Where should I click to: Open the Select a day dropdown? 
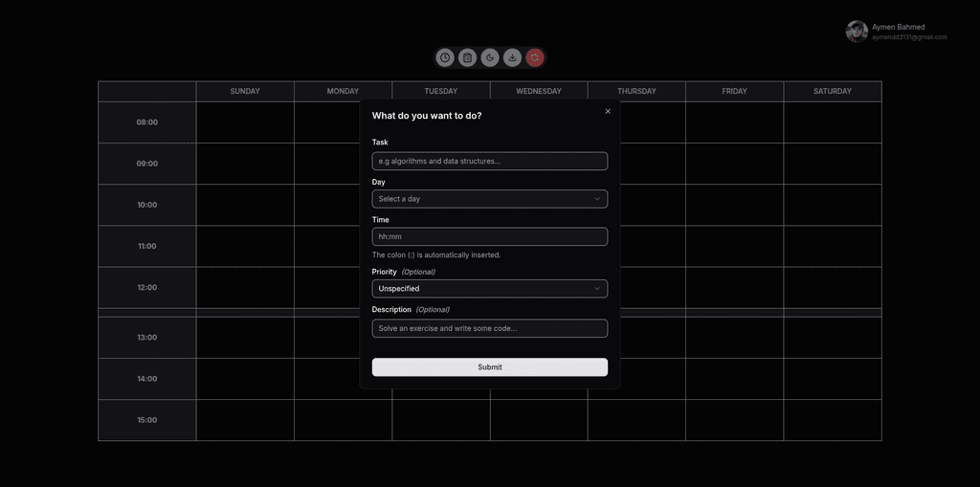489,199
